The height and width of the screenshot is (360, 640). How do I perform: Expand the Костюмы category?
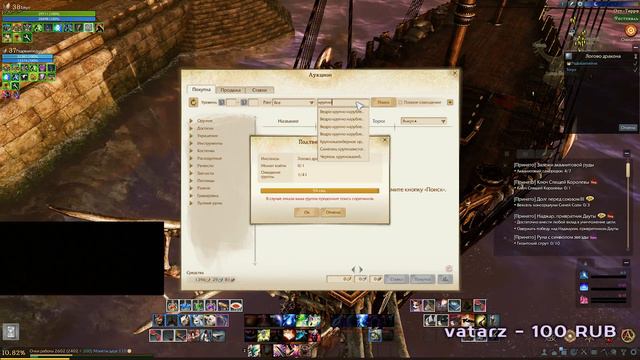coord(191,151)
